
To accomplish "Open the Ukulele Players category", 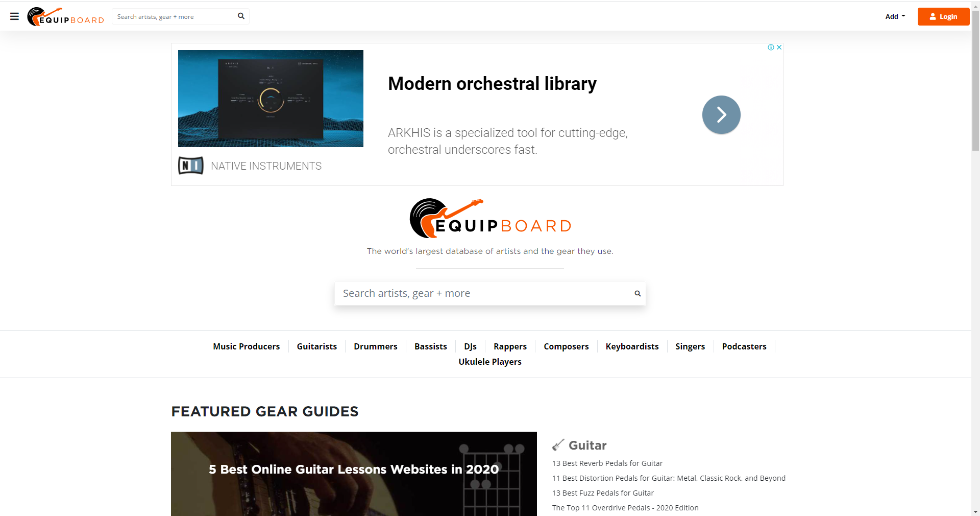I will pos(490,362).
